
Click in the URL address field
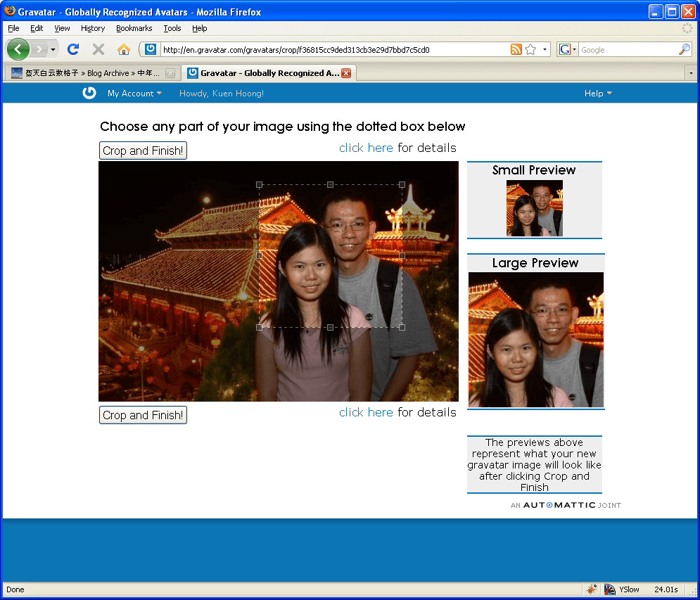[x=331, y=50]
